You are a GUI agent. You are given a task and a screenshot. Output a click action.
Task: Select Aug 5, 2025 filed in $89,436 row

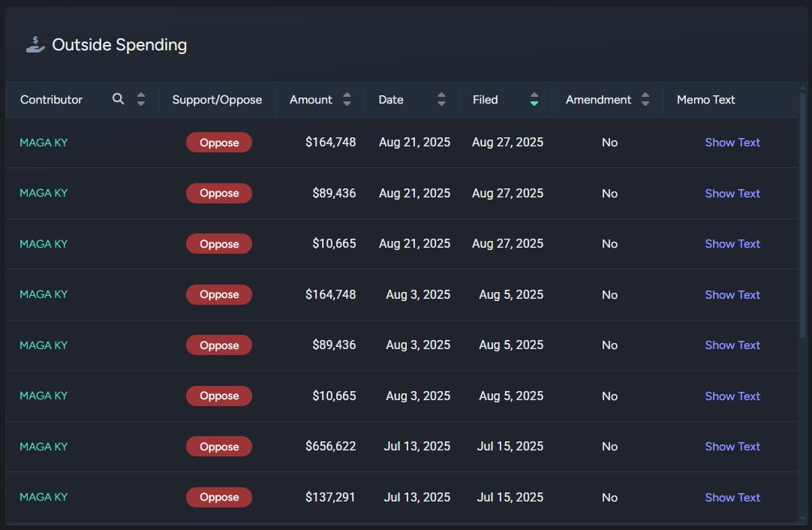pos(511,345)
